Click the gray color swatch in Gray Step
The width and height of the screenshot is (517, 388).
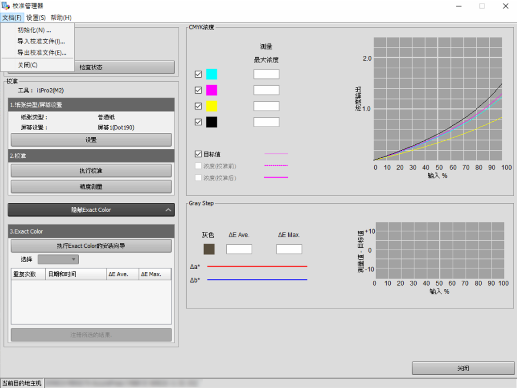209,249
